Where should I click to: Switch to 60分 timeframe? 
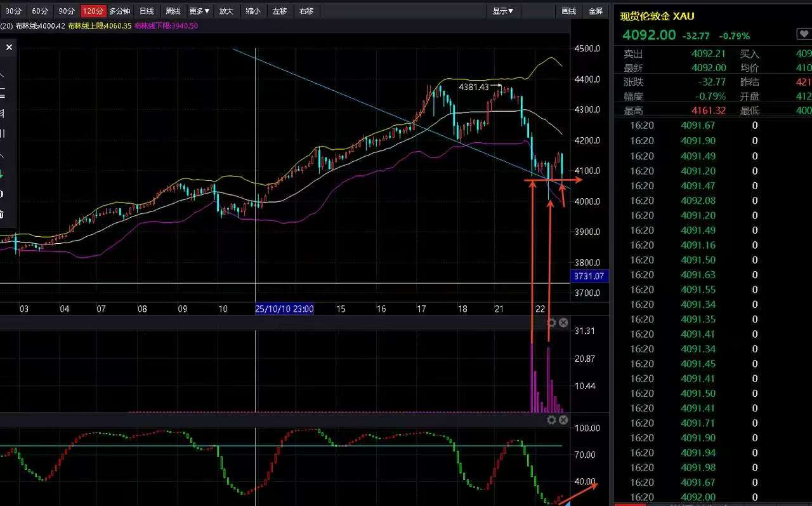coord(39,11)
